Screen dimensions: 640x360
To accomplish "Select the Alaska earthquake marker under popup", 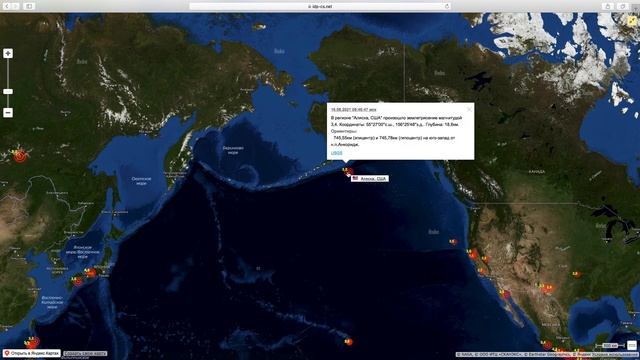I will (x=348, y=171).
